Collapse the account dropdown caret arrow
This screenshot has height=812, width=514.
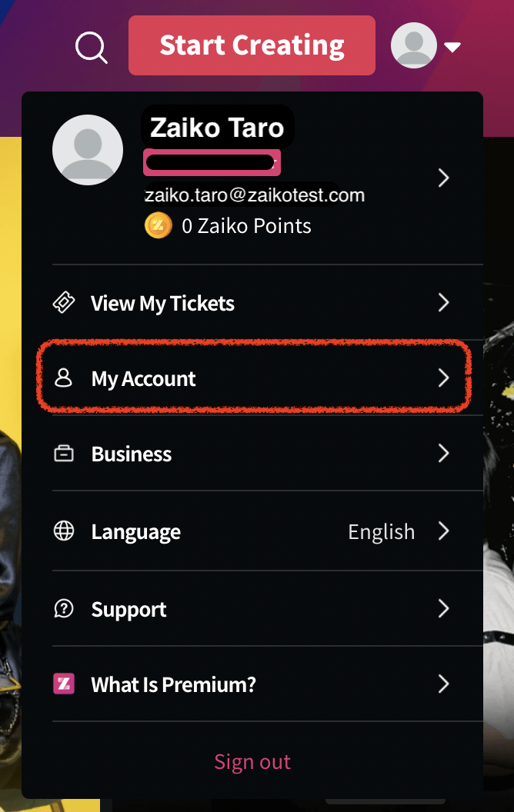(452, 47)
